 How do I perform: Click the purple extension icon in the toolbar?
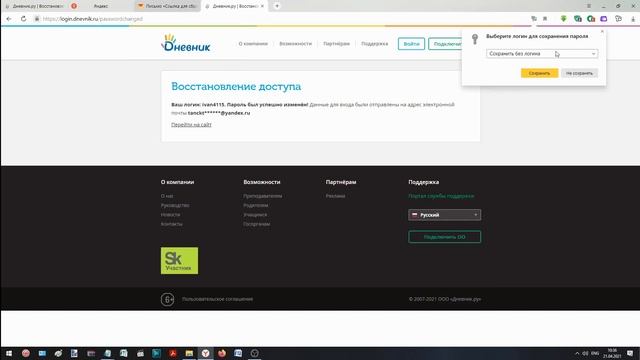[604, 19]
